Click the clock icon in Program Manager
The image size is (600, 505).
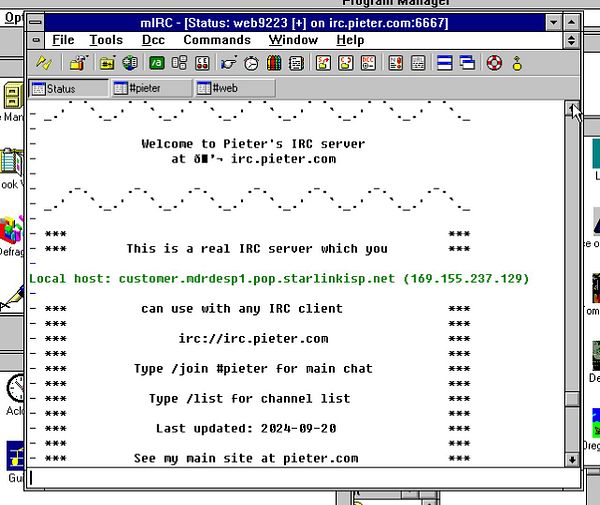15,388
